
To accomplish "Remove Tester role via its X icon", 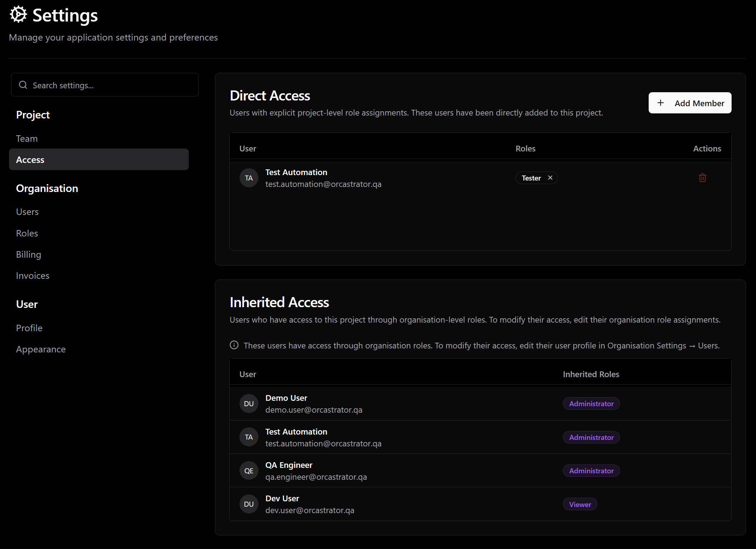I will [x=550, y=178].
